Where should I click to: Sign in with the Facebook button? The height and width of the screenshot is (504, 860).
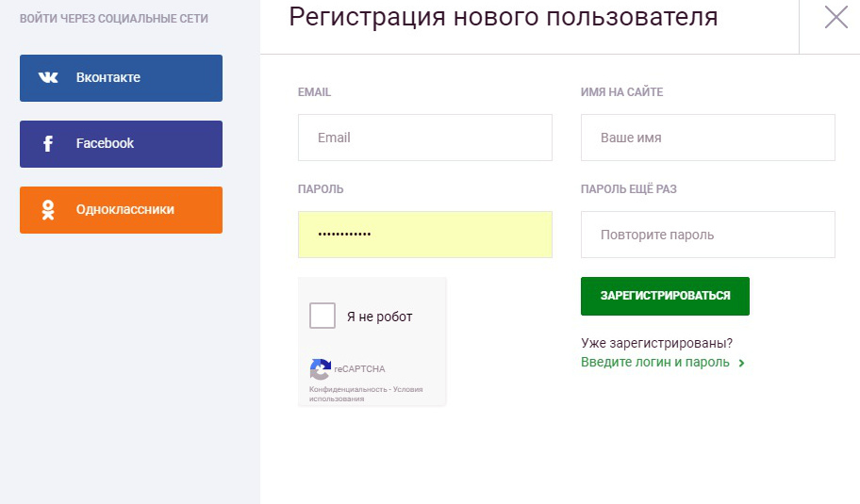(x=121, y=144)
